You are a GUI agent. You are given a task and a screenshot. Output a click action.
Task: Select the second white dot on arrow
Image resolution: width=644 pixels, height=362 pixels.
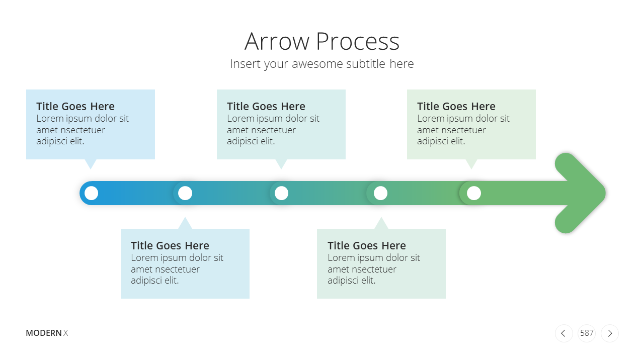tap(185, 193)
